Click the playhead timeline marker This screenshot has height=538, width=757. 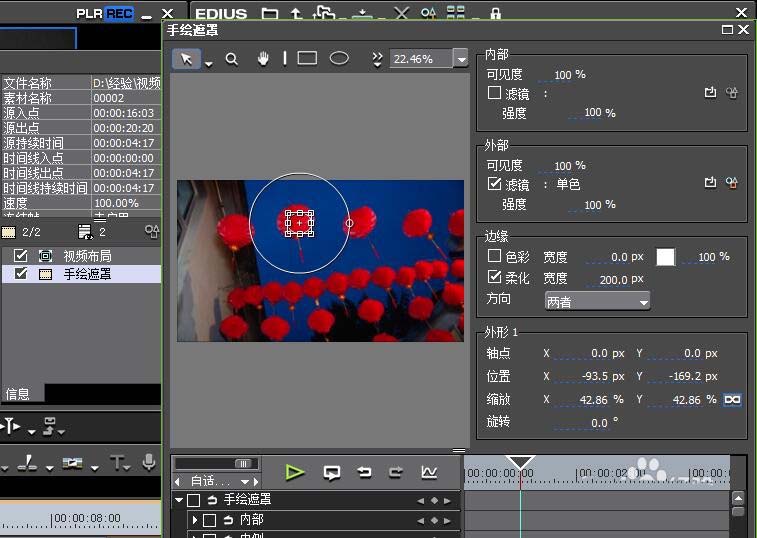[520, 462]
